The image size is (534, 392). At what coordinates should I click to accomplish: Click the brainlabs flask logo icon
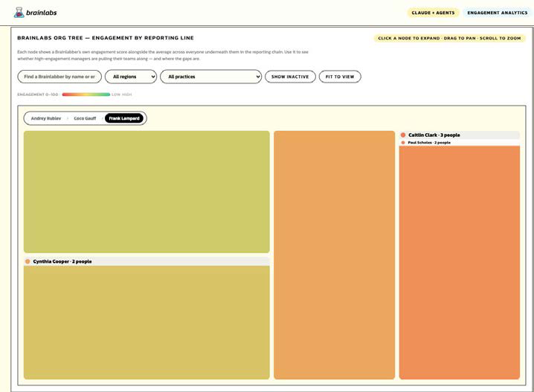click(x=19, y=13)
